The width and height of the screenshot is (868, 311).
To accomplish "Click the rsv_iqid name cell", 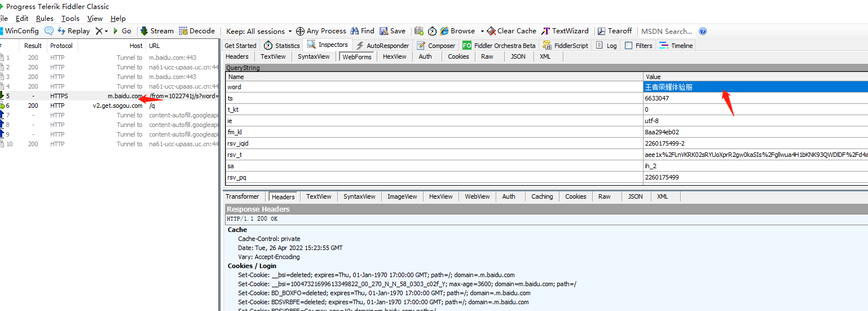I will tap(434, 143).
